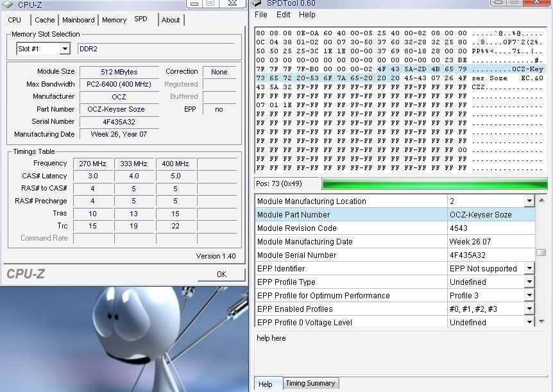Click the DDR2 memory type field
Screen dimensions: 553x392
156,49
